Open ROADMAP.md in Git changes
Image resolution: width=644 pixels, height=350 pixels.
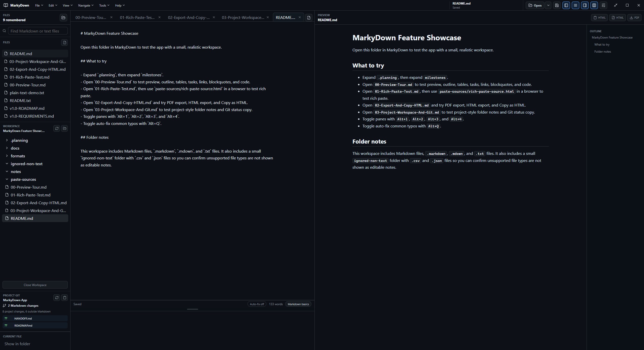click(x=35, y=326)
